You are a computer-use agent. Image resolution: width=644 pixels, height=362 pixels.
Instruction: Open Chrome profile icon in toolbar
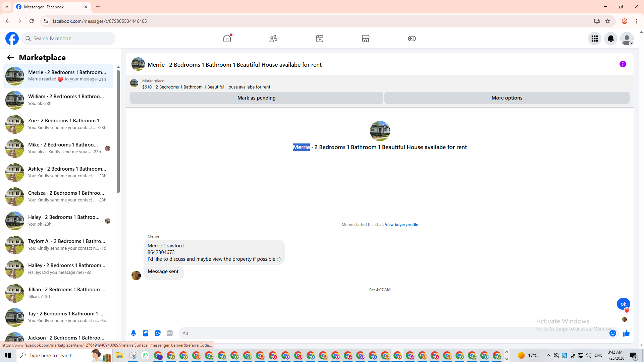[625, 21]
